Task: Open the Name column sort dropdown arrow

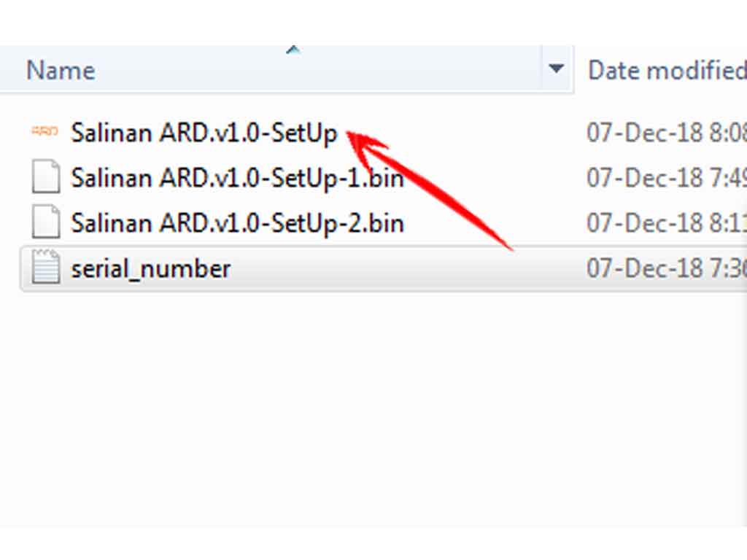Action: (557, 69)
